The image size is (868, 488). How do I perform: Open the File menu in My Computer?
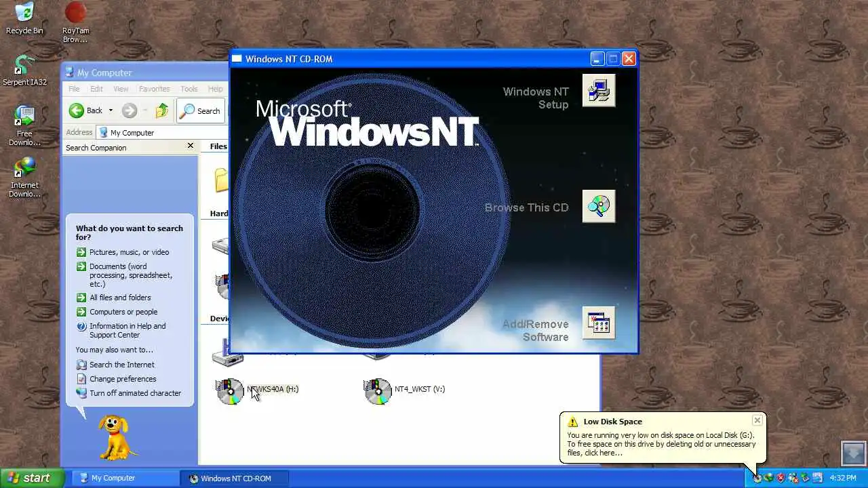[74, 89]
